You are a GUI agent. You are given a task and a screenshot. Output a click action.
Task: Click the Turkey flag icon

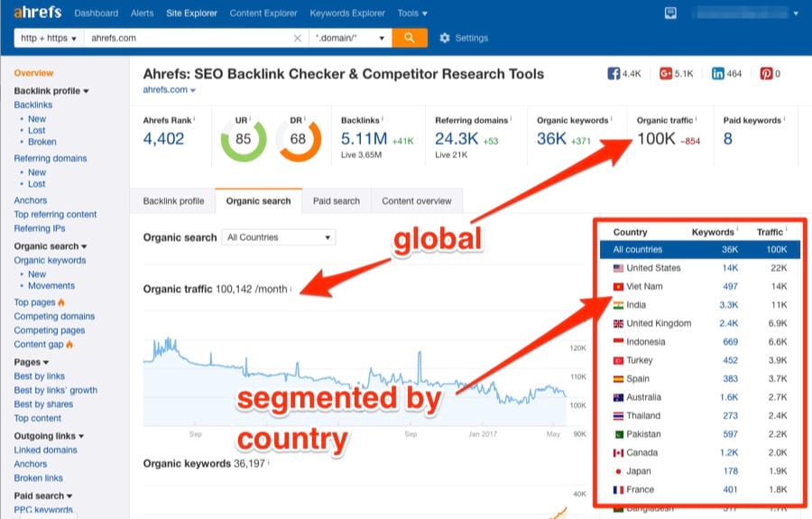coord(618,360)
